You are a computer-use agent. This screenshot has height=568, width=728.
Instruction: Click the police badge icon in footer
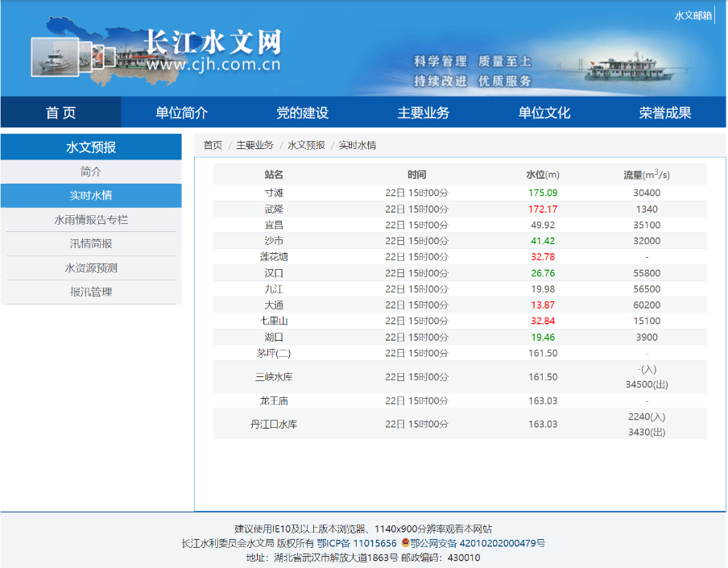pos(405,543)
